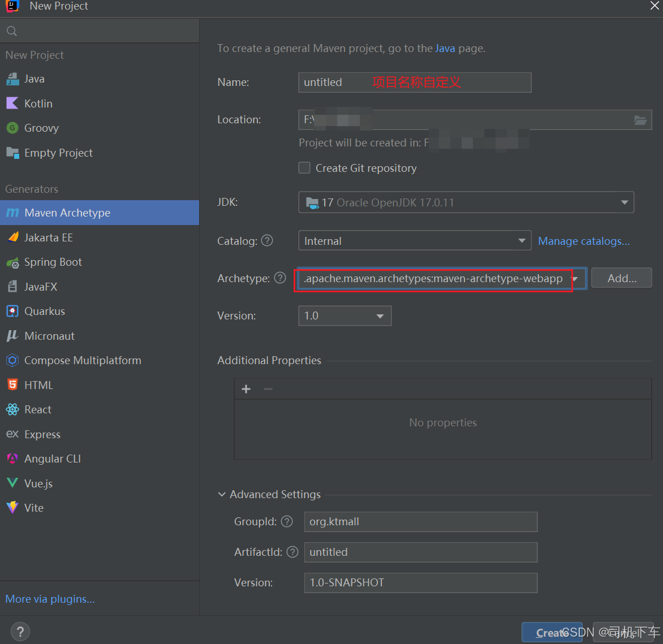Click the ArtifactId untitled field
Image resolution: width=663 pixels, height=644 pixels.
(421, 552)
